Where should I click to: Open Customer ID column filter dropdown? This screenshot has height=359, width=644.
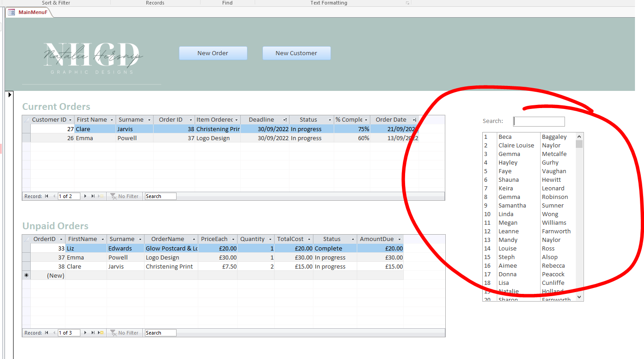(x=70, y=120)
